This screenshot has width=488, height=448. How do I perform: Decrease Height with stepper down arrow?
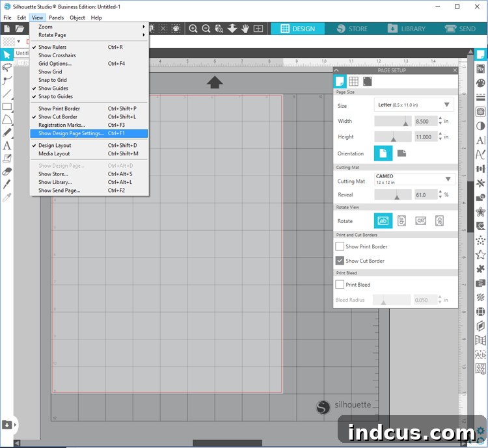click(440, 138)
